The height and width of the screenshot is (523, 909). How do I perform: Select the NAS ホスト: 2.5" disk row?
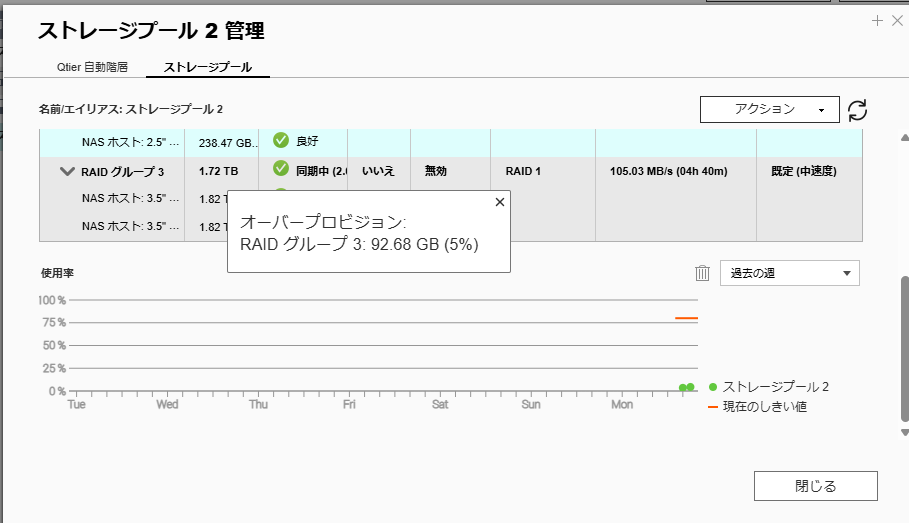130,142
